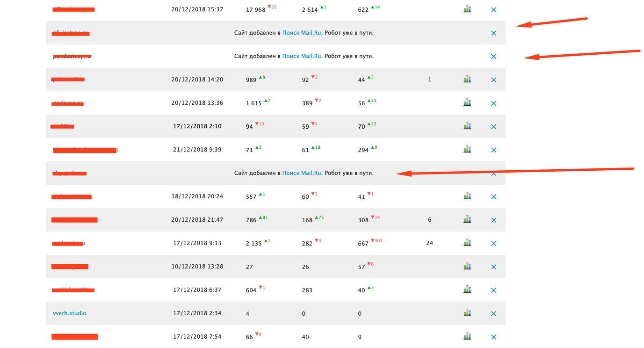
Task: Select the date 17/12/2018 2:10
Action: pos(197,126)
